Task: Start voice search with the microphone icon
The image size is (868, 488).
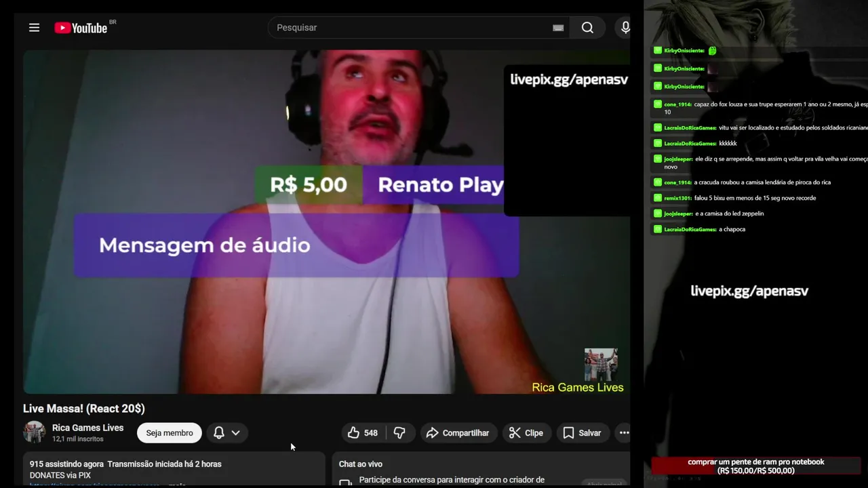Action: (625, 28)
